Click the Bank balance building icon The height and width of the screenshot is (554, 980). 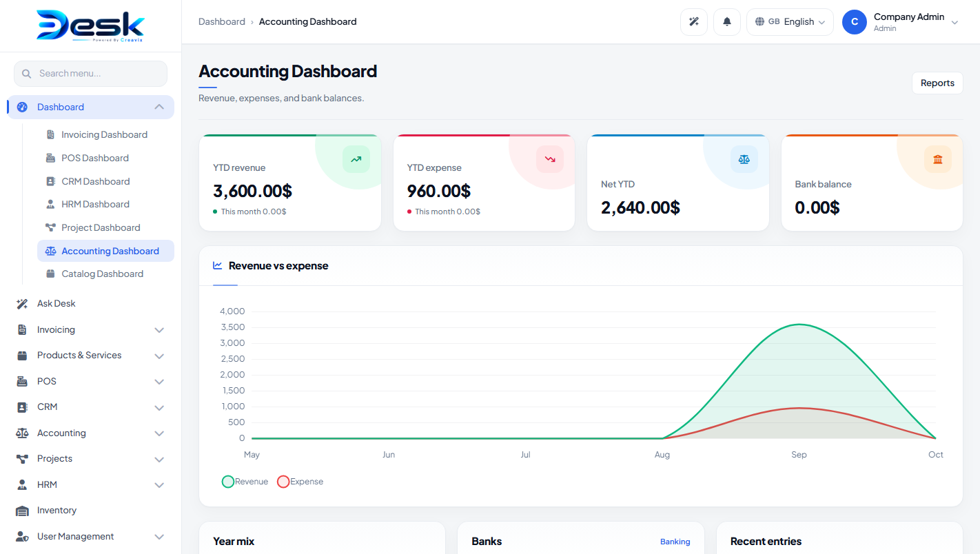tap(938, 159)
